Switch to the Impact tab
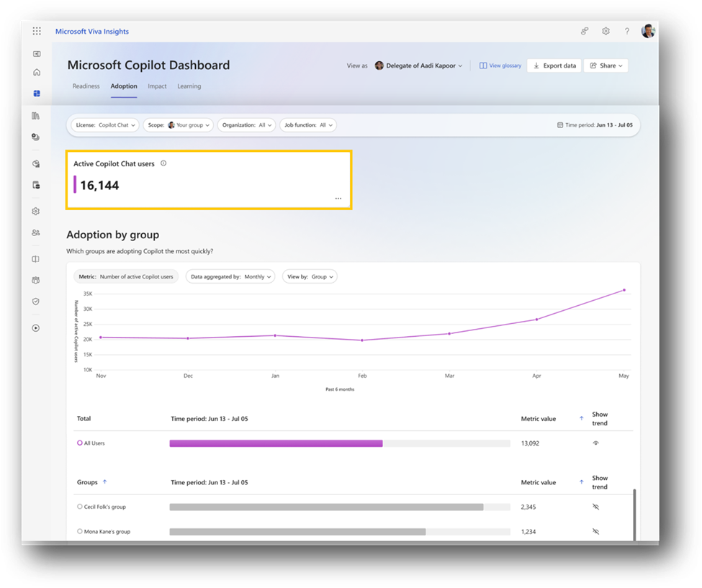The width and height of the screenshot is (702, 588). [157, 86]
